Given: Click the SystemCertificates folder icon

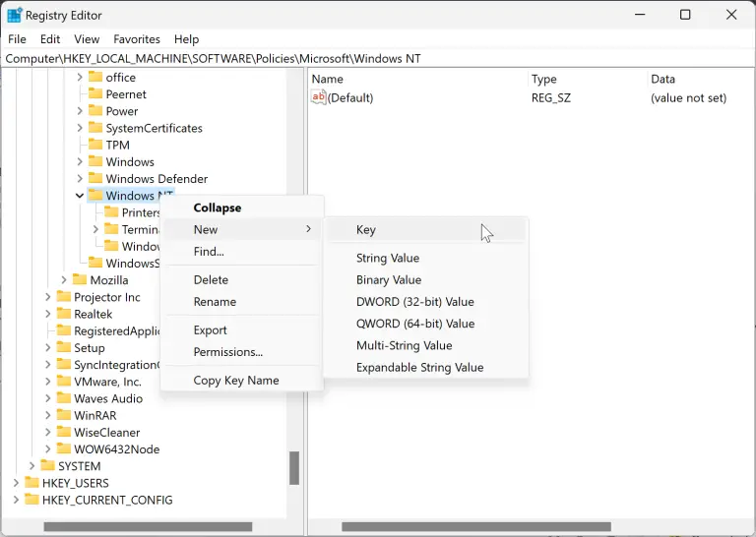Looking at the screenshot, I should tap(95, 128).
